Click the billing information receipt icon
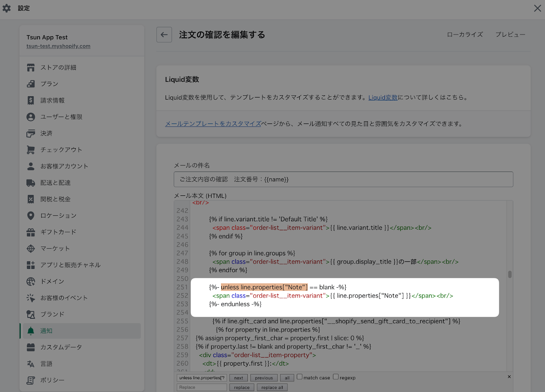This screenshot has height=392, width=545. [x=31, y=100]
